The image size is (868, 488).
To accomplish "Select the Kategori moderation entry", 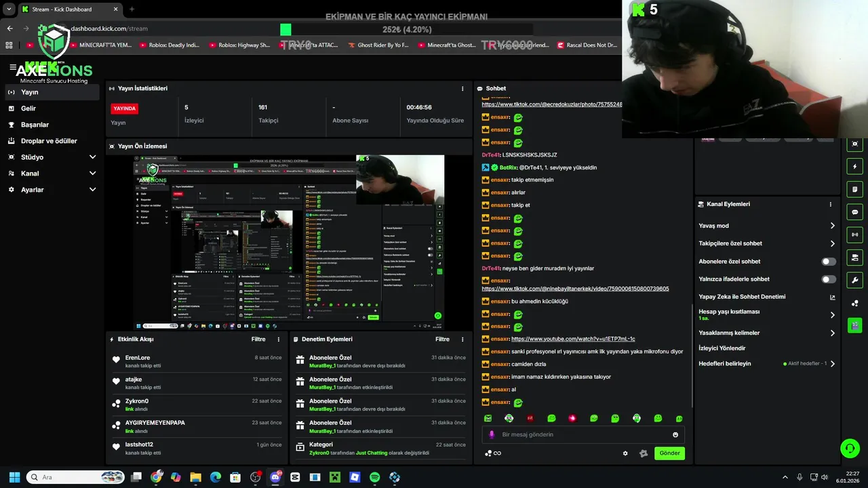I will pos(381,449).
